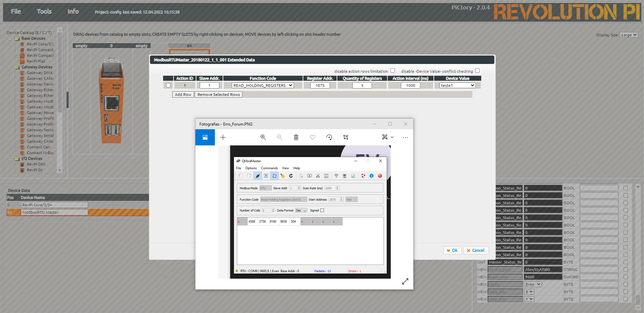Select the Action ID 1 row checkbox
Viewport: 644px width, 313px height.
168,85
